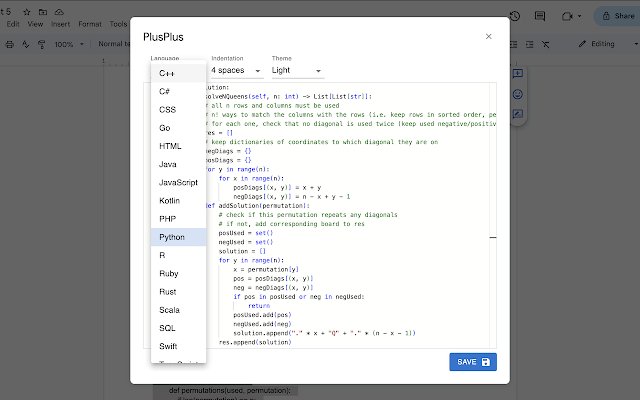Open the Indentation 4 spaces dropdown
Screen dimensions: 640x400
[x=237, y=71]
